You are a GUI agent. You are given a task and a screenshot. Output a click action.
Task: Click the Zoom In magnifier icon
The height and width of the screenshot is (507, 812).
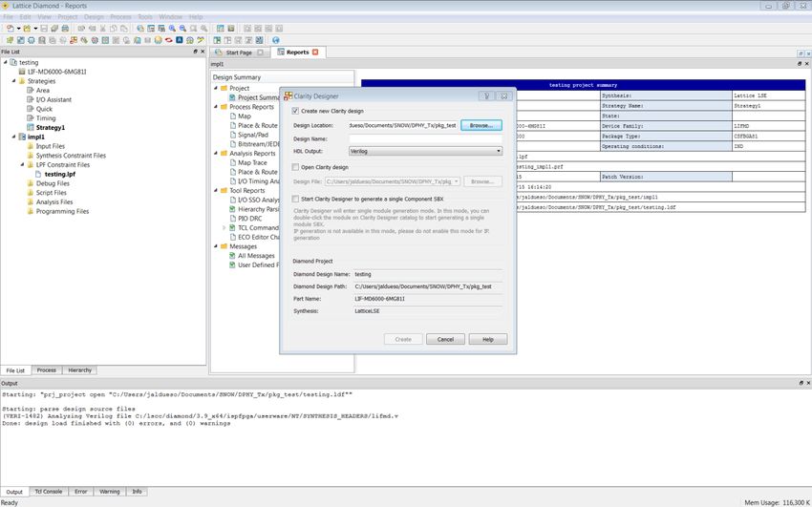[x=172, y=29]
